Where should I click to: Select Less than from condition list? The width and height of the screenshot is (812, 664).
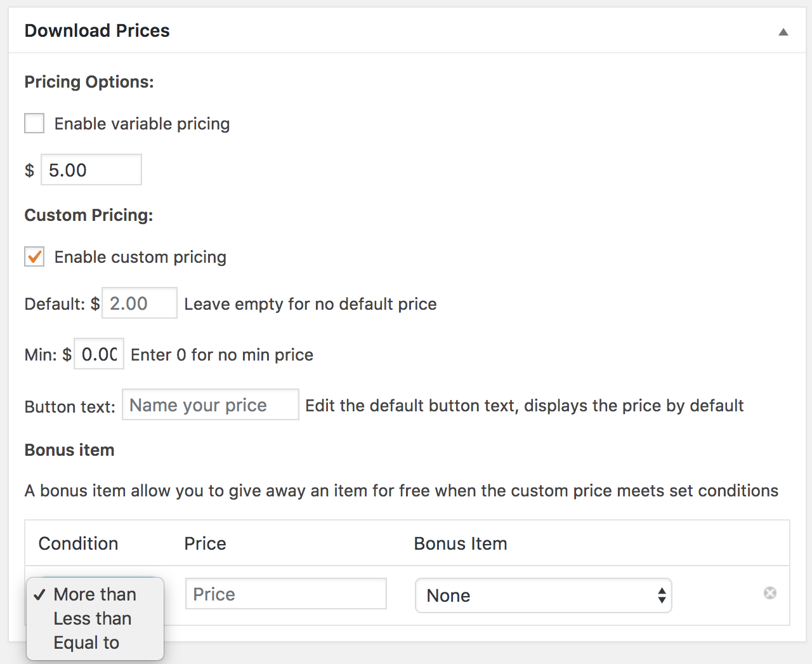coord(93,618)
